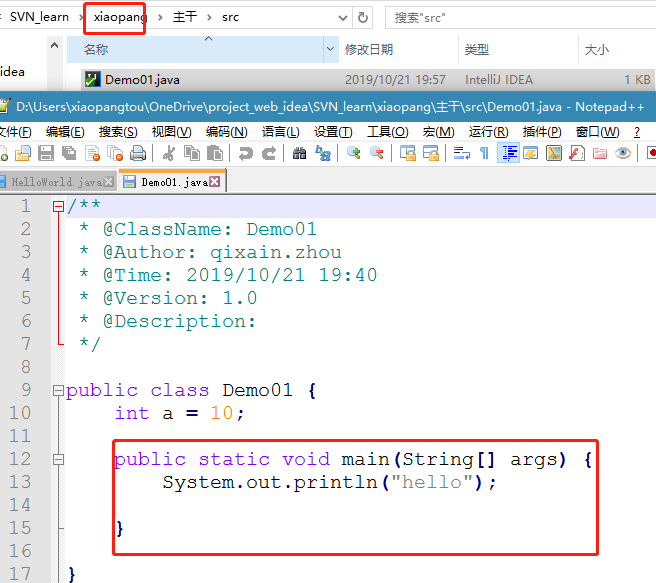This screenshot has width=656, height=583.
Task: Open the 设置(T) menu
Action: (333, 132)
